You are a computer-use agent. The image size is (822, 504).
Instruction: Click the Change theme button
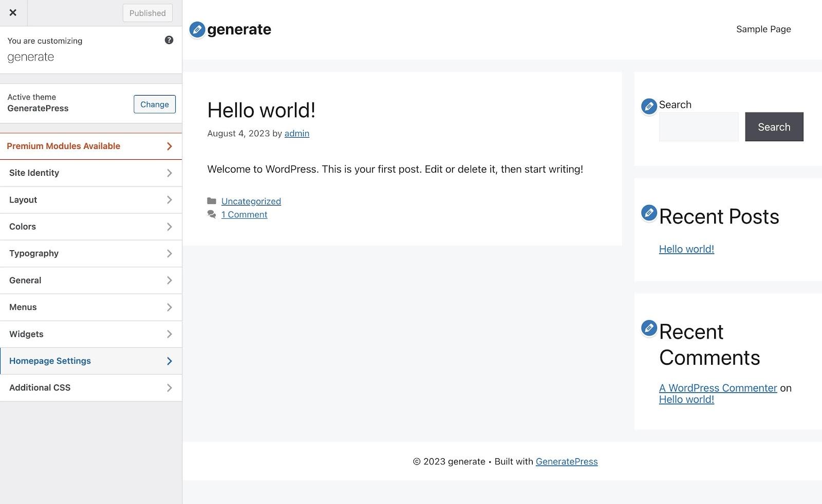(155, 104)
